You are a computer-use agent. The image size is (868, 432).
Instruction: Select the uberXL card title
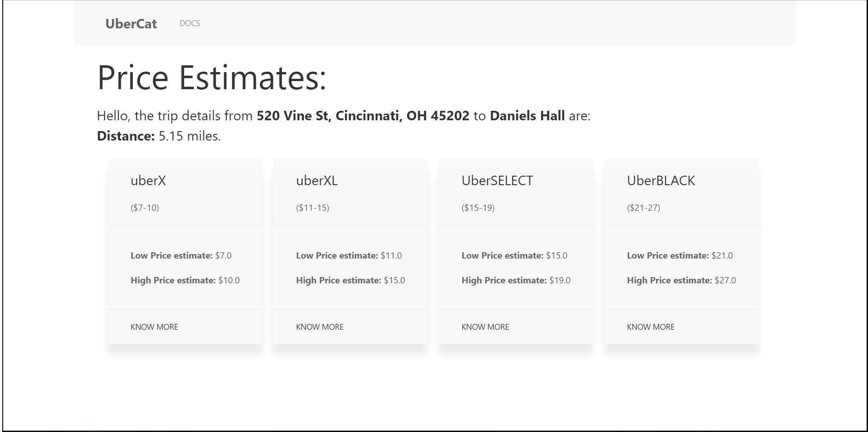(x=317, y=181)
